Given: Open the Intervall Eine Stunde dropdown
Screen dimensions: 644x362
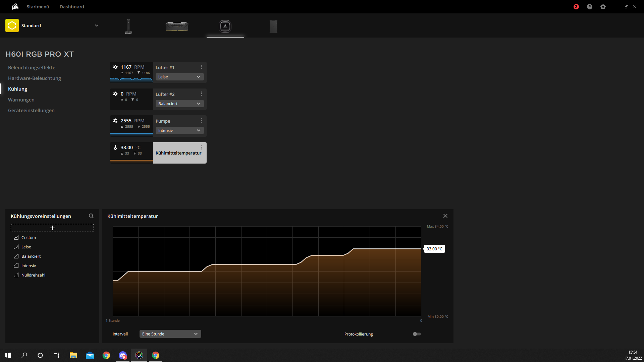Looking at the screenshot, I should click(x=170, y=334).
